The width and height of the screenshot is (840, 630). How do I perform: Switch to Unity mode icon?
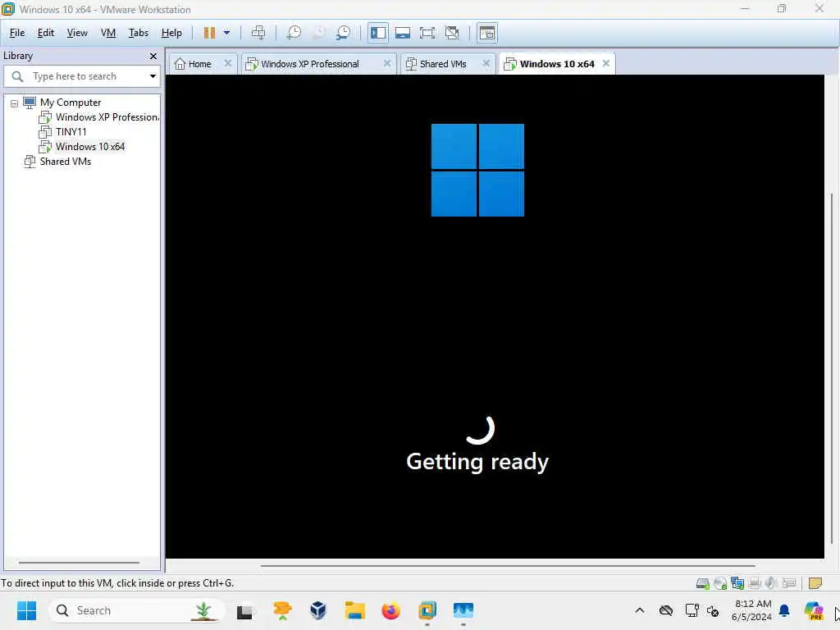pyautogui.click(x=452, y=33)
